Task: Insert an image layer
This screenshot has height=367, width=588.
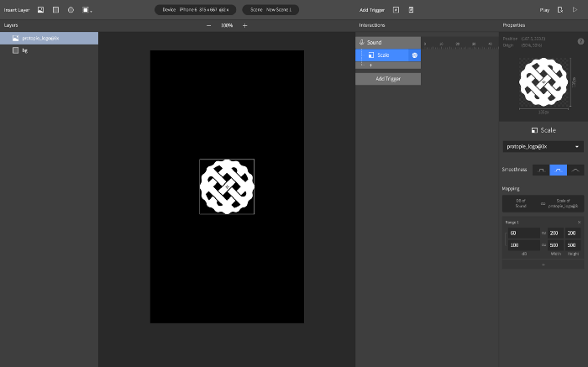Action: tap(40, 10)
